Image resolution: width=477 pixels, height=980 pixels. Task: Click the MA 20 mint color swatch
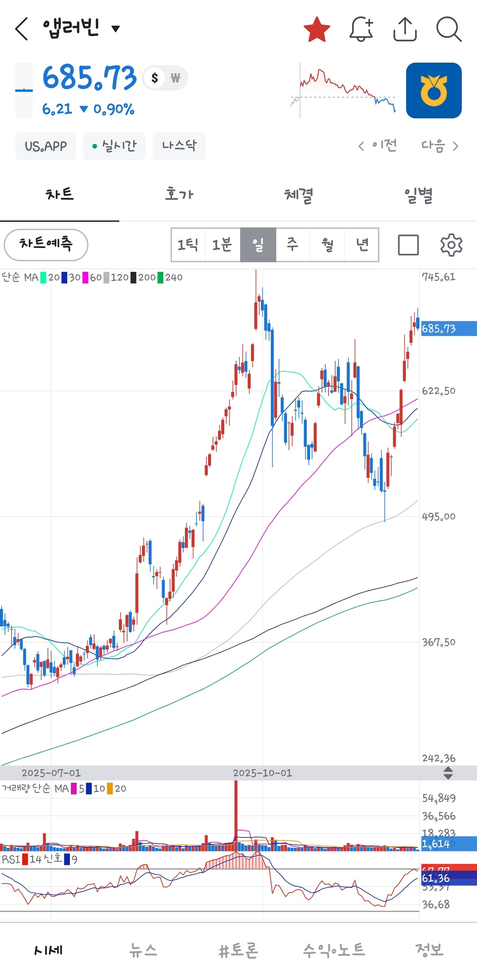coord(43,278)
